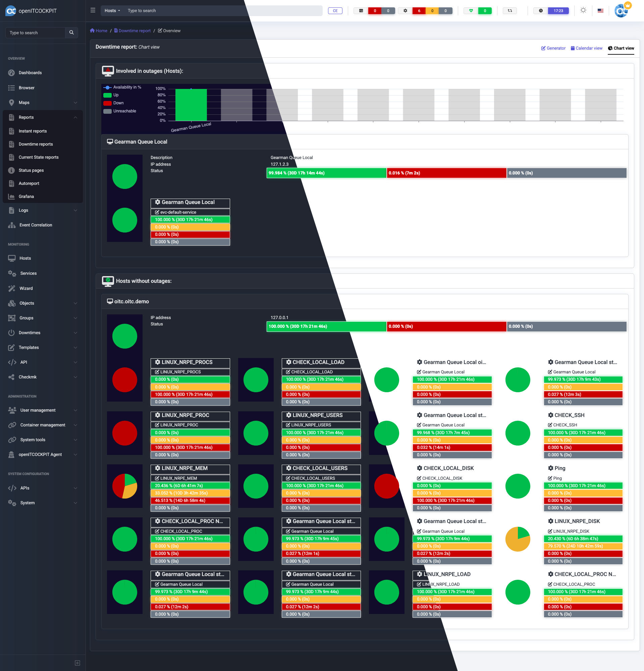
Task: Switch to Calendar view tab
Action: pos(586,48)
